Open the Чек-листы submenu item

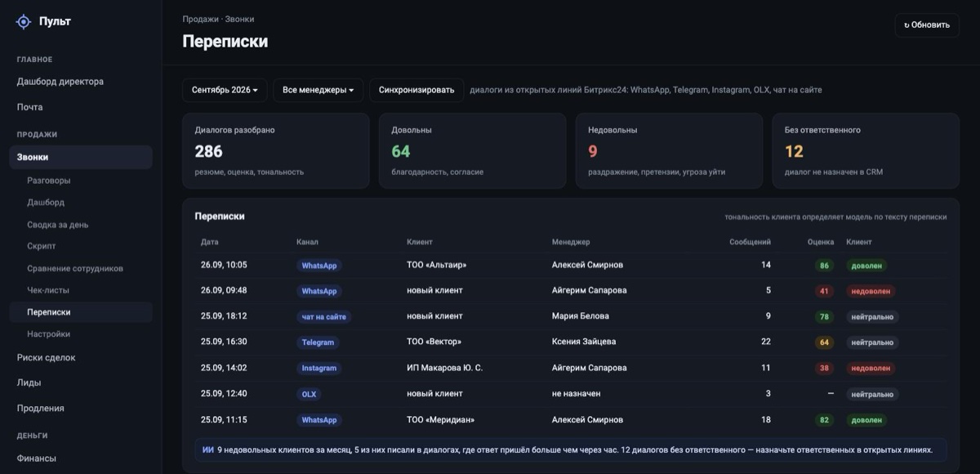(x=48, y=290)
